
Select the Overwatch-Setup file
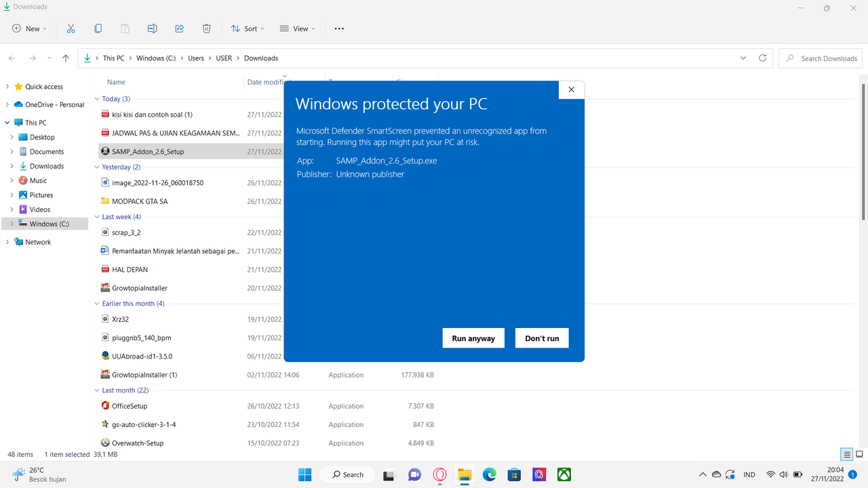coord(138,443)
